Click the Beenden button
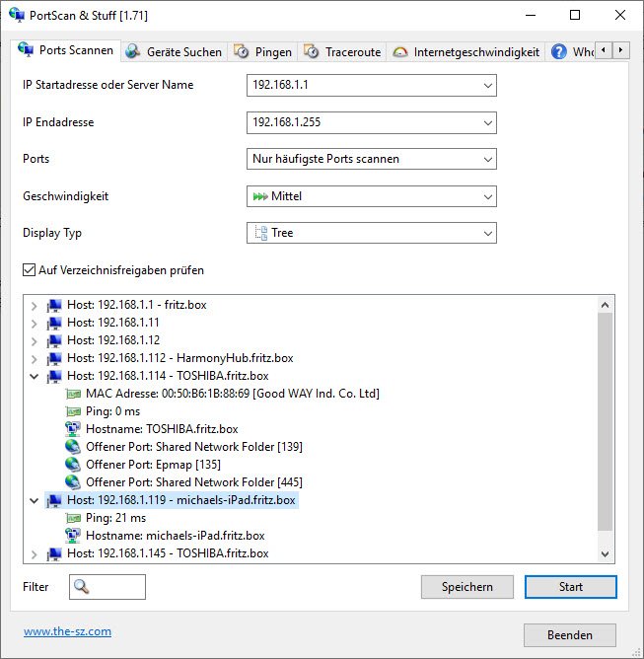The height and width of the screenshot is (659, 644). [570, 635]
